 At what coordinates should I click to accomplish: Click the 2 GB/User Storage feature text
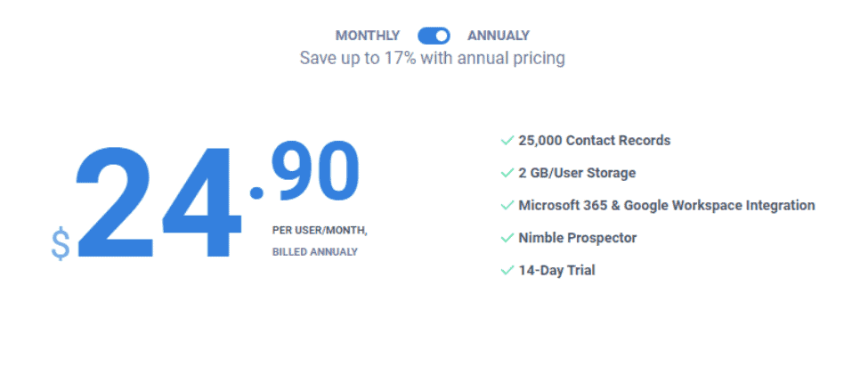click(x=577, y=174)
